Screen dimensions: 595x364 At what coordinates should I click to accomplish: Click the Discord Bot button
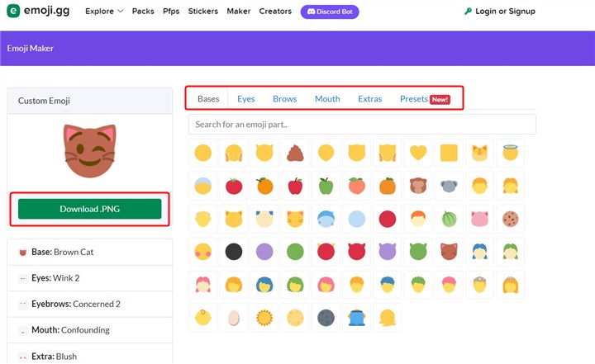[x=330, y=12]
